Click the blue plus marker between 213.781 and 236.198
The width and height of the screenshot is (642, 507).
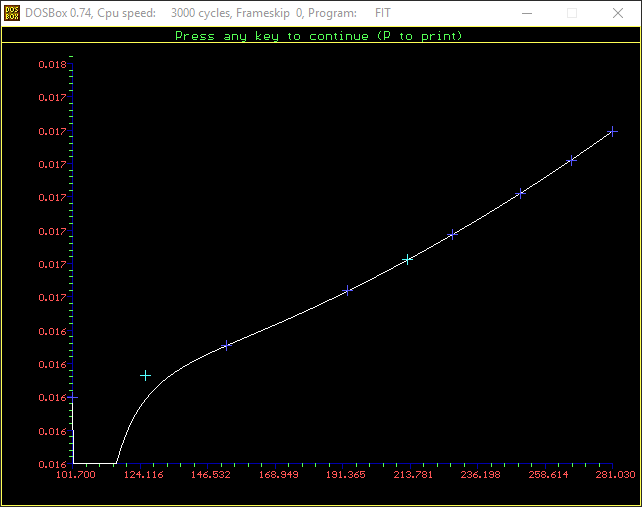(x=452, y=234)
